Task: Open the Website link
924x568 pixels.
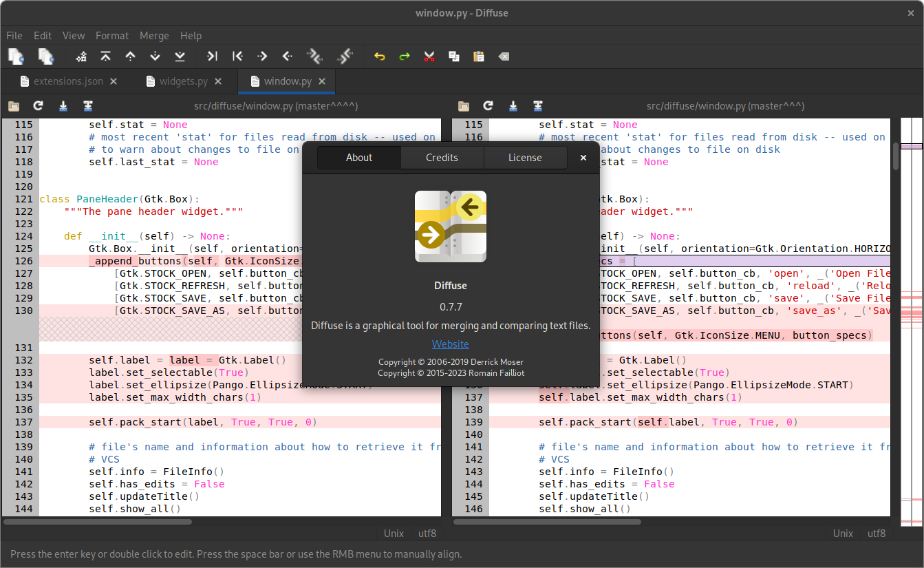Action: [450, 344]
